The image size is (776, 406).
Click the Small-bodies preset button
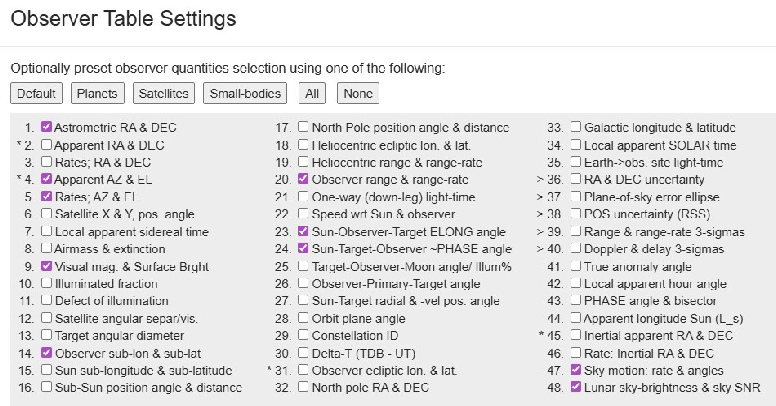pos(245,93)
